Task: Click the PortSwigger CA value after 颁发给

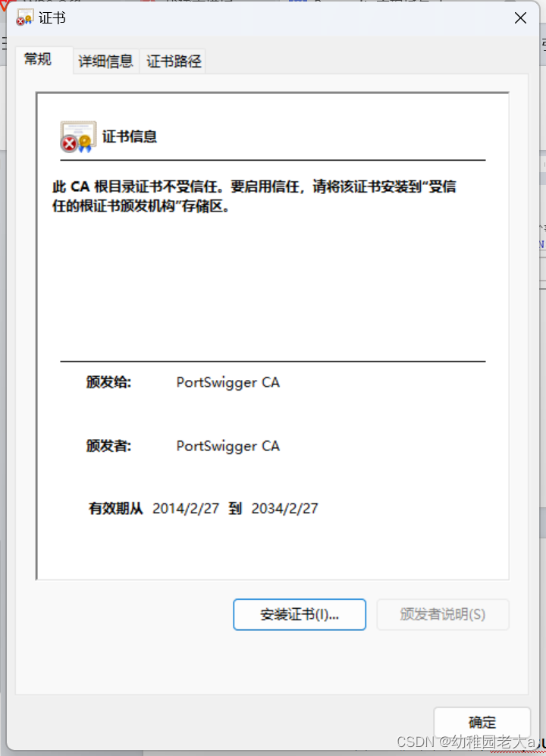Action: point(227,382)
